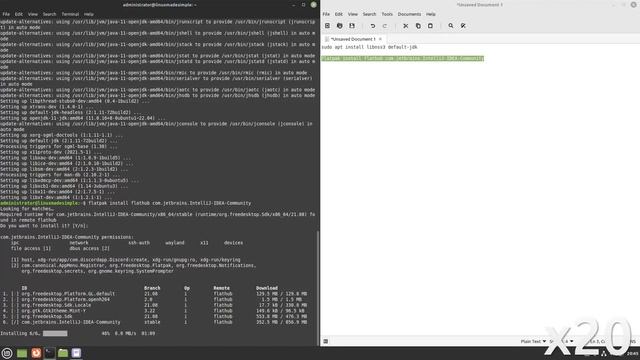
Task: Open the Files manager from taskbar
Action: click(63, 353)
